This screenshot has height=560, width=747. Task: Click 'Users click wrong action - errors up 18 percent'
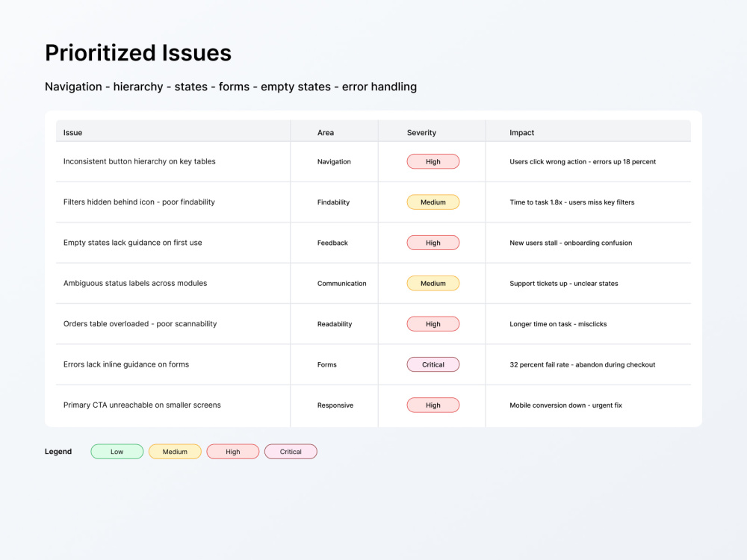click(583, 162)
